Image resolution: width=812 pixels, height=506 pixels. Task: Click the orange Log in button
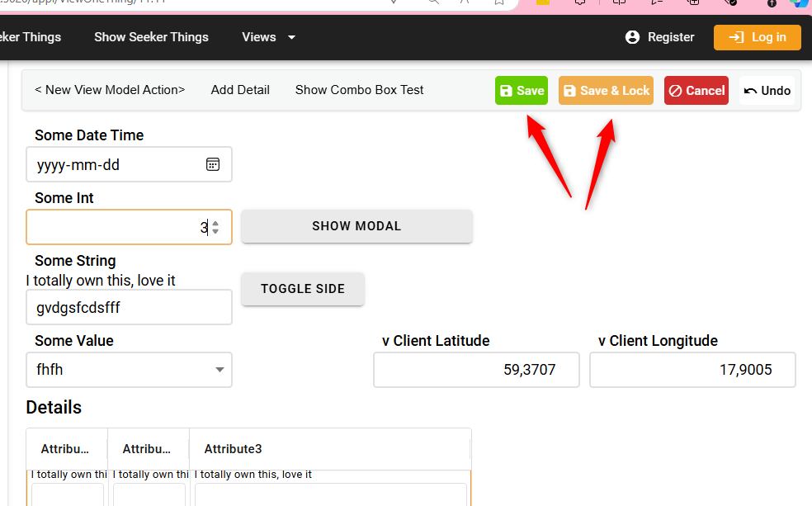pyautogui.click(x=758, y=37)
